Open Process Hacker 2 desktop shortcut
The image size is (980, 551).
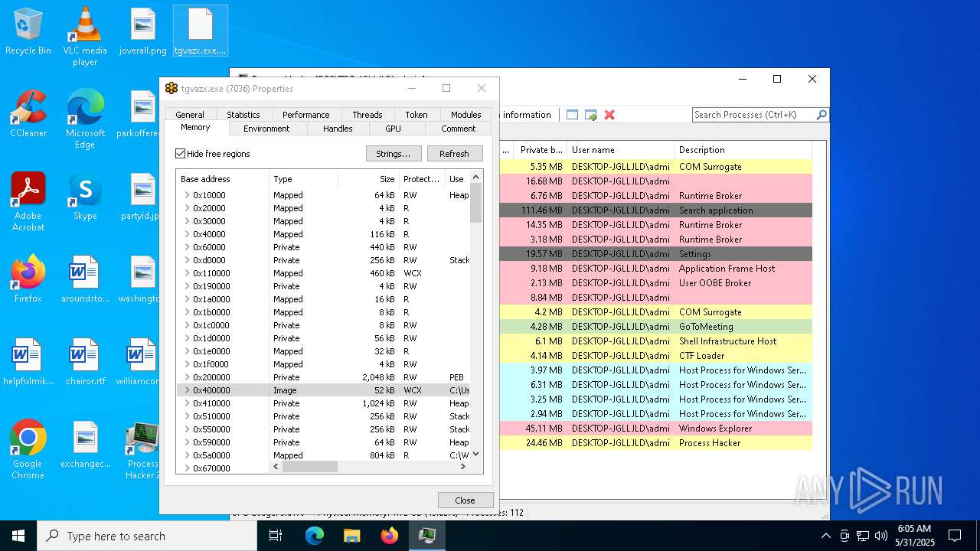[x=143, y=449]
